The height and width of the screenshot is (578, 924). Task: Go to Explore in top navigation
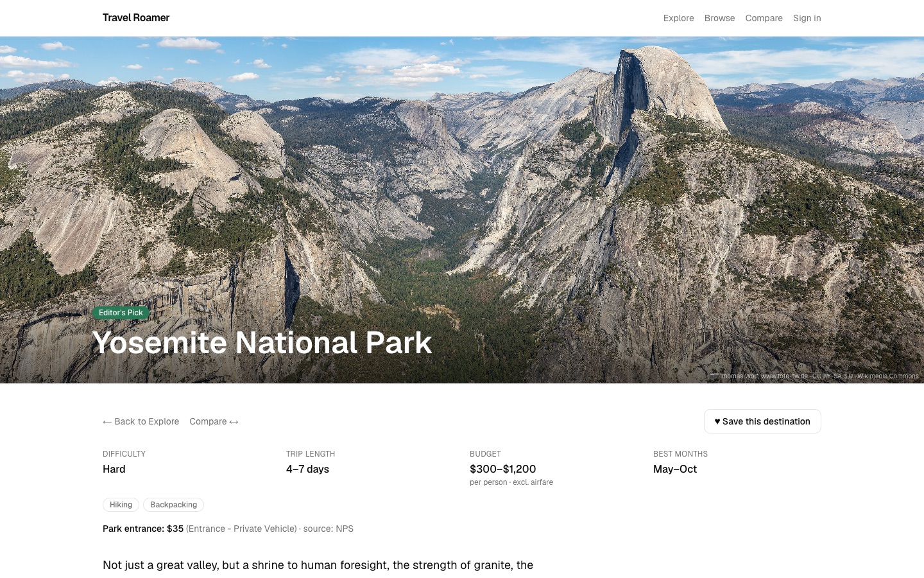click(678, 18)
